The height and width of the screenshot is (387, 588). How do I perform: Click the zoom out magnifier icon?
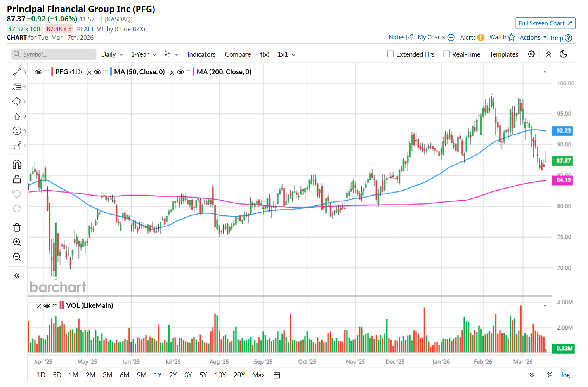17,257
